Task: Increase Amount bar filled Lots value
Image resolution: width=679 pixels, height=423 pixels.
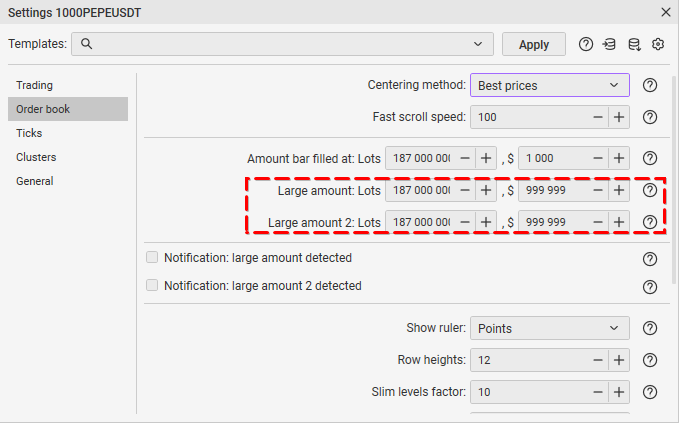Action: (486, 158)
